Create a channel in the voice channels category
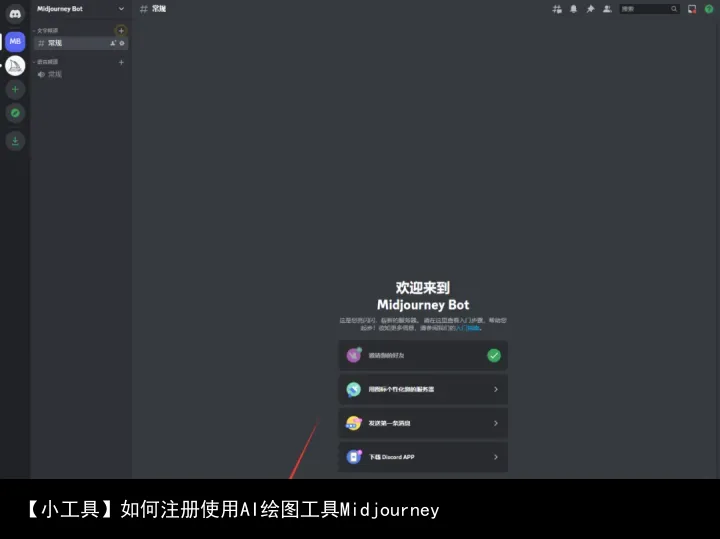This screenshot has width=720, height=539. point(121,62)
